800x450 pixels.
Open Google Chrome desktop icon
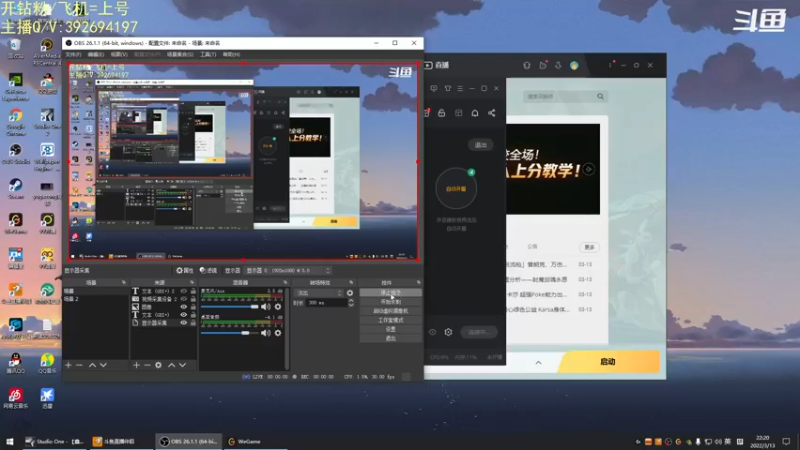[15, 121]
